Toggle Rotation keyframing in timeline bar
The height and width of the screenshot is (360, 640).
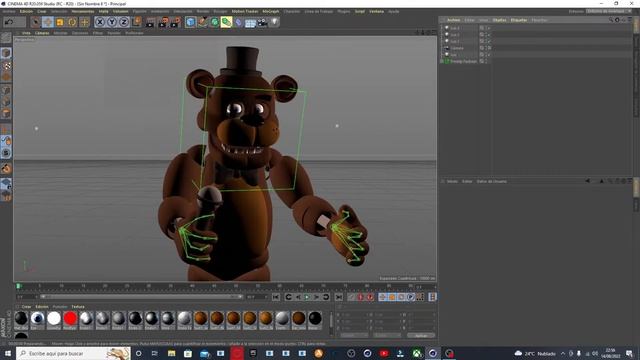pos(401,297)
